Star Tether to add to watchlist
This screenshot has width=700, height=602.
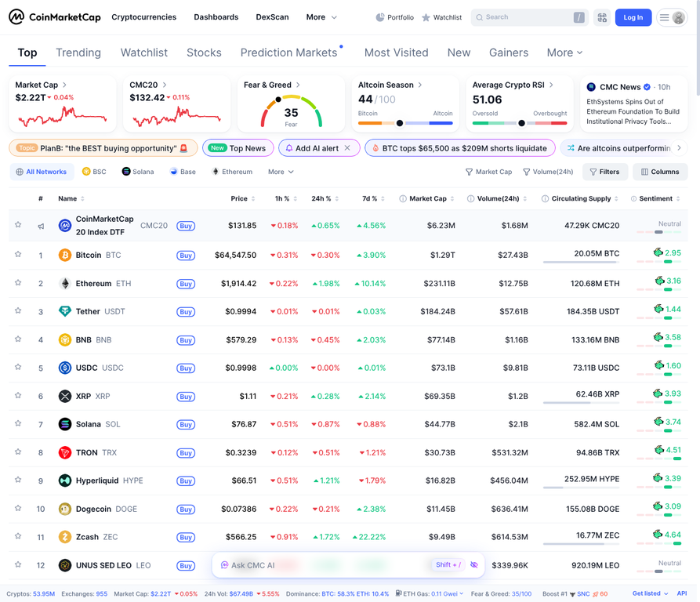pyautogui.click(x=18, y=310)
